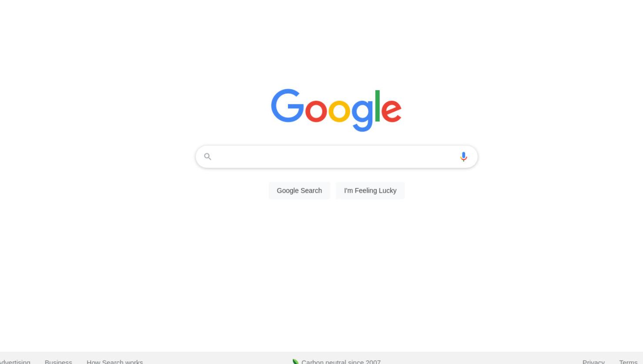Start voice search with microphone icon
Viewport: 643px width, 364px height.
point(463,157)
